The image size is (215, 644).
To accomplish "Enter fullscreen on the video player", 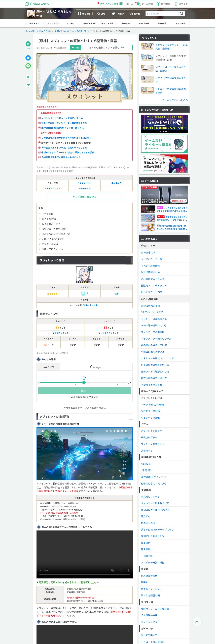I will [x=120, y=570].
